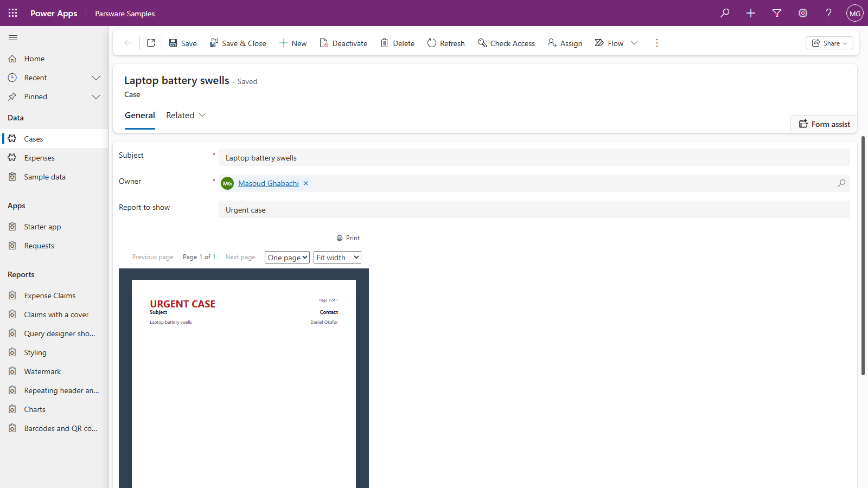Viewport: 868px width, 488px height.
Task: Open the help question mark icon
Action: click(x=828, y=13)
